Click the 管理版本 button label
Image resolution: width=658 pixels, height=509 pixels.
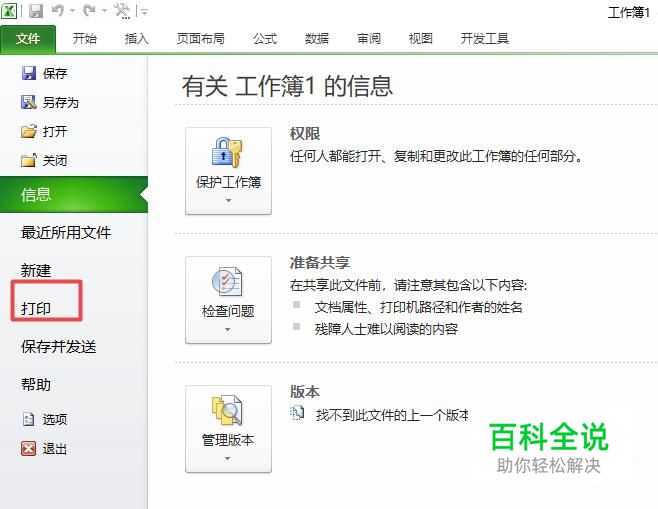[228, 440]
